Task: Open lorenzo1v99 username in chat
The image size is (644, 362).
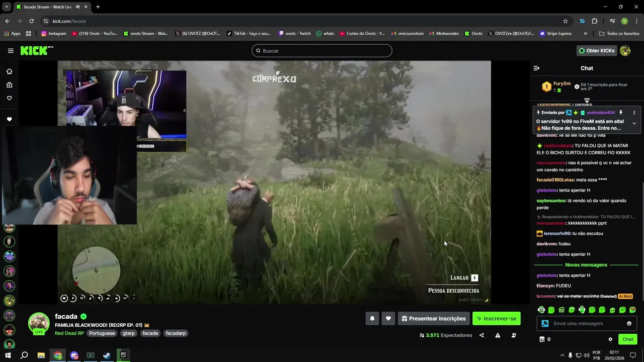Action: [557, 233]
